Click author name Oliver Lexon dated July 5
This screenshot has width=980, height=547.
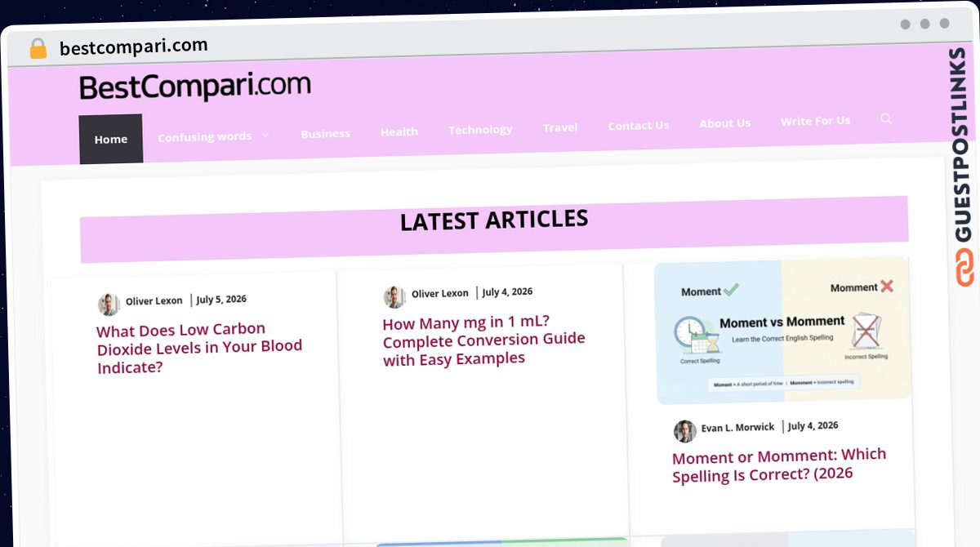pyautogui.click(x=154, y=300)
